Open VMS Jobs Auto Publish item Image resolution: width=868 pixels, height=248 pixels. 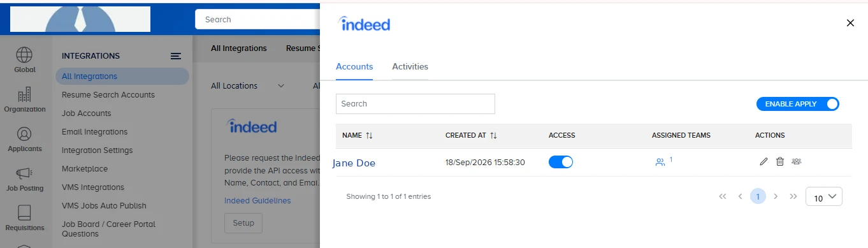pos(104,206)
